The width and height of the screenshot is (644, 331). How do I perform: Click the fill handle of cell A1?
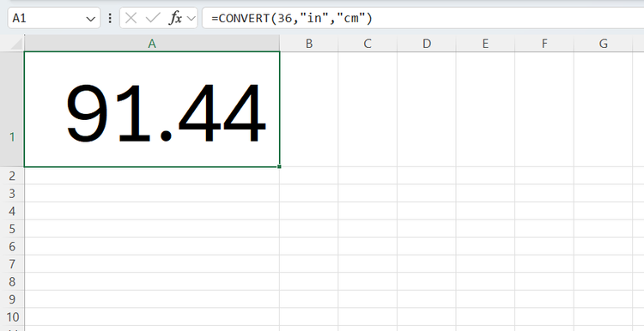(x=279, y=166)
